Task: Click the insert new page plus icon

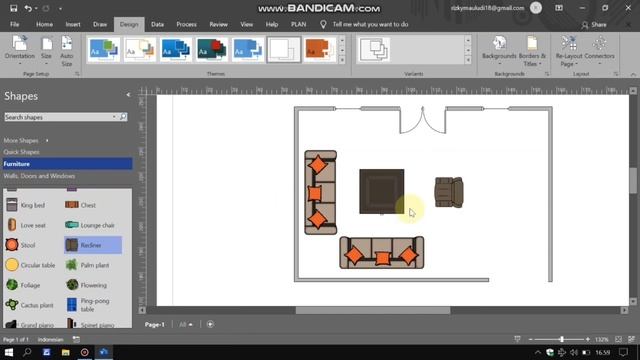Action: (x=210, y=324)
